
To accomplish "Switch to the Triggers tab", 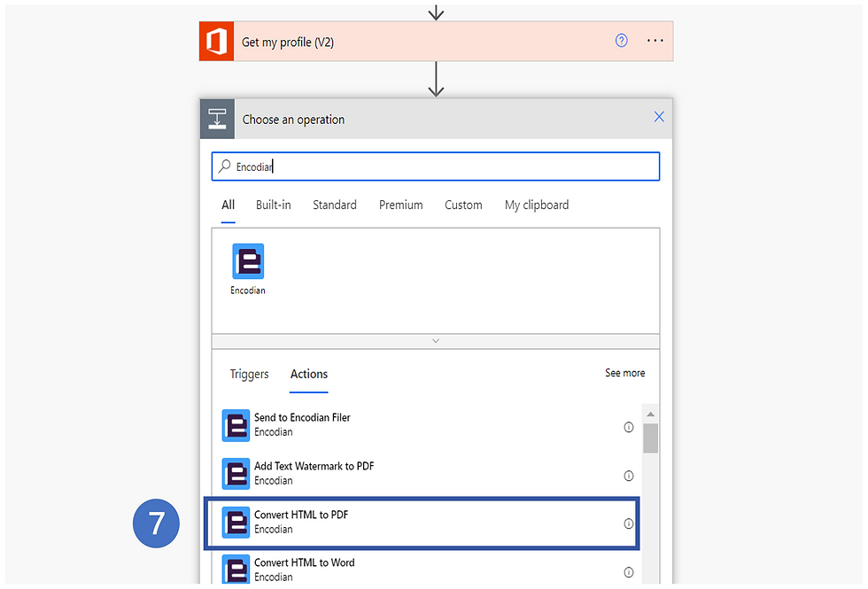I will coord(249,374).
